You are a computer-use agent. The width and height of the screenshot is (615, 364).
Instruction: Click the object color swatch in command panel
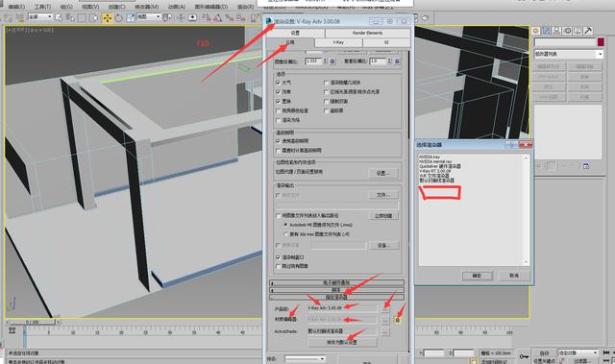[601, 42]
